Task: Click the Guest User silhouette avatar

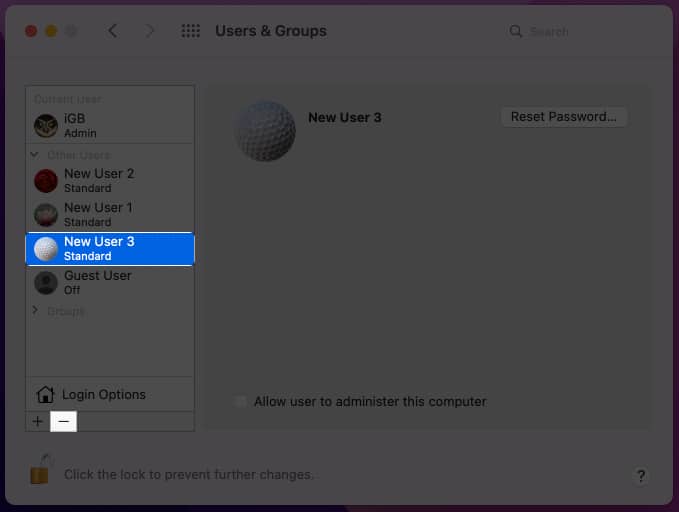Action: [x=46, y=282]
